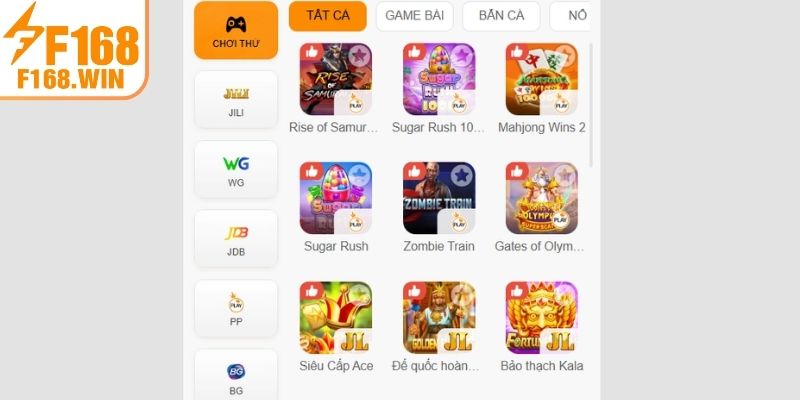
Task: Select the BG provider icon
Action: (236, 376)
